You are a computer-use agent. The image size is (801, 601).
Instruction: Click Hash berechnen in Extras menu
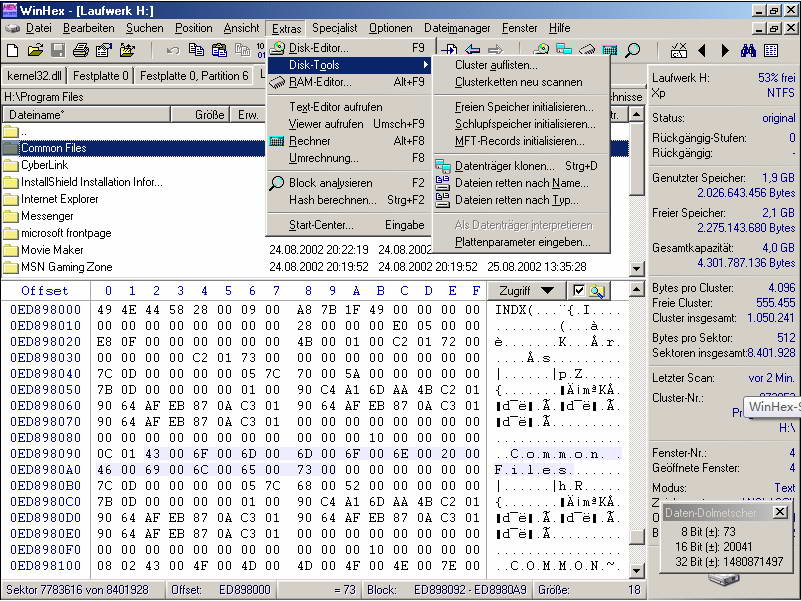(x=333, y=200)
